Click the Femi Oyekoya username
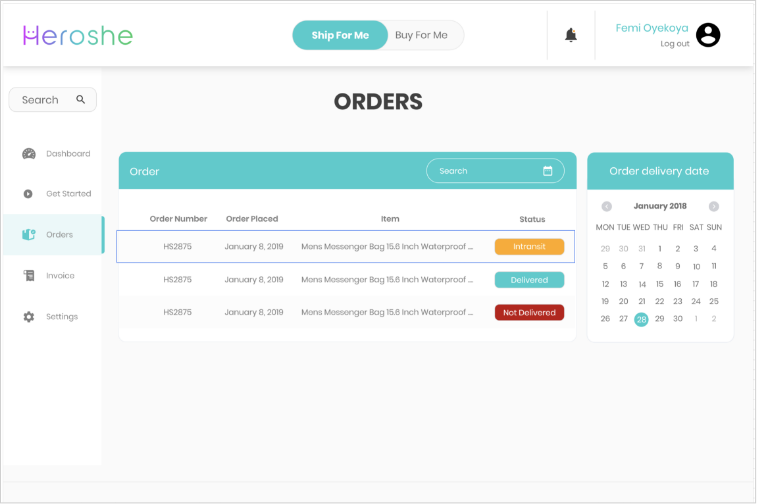Image resolution: width=757 pixels, height=504 pixels. (652, 28)
